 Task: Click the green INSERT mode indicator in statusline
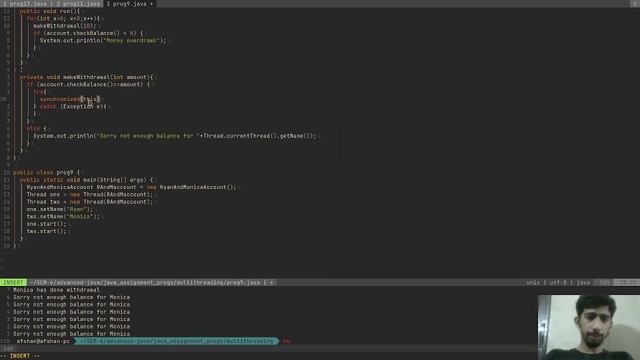click(13, 282)
